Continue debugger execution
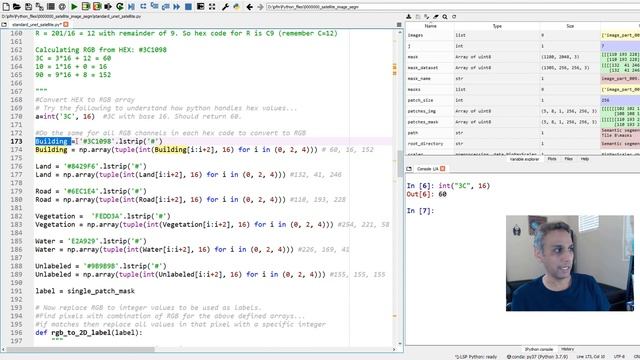This screenshot has height=360, width=640. [176, 7]
